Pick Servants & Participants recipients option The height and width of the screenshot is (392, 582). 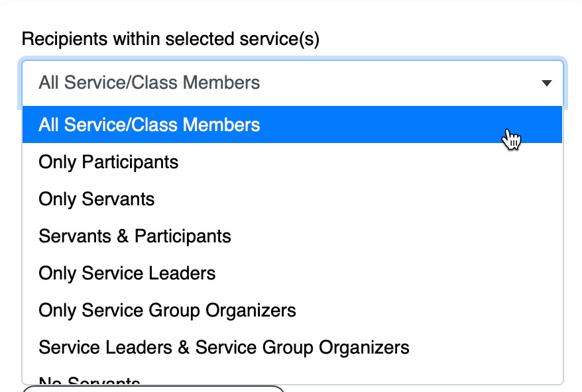pyautogui.click(x=135, y=236)
